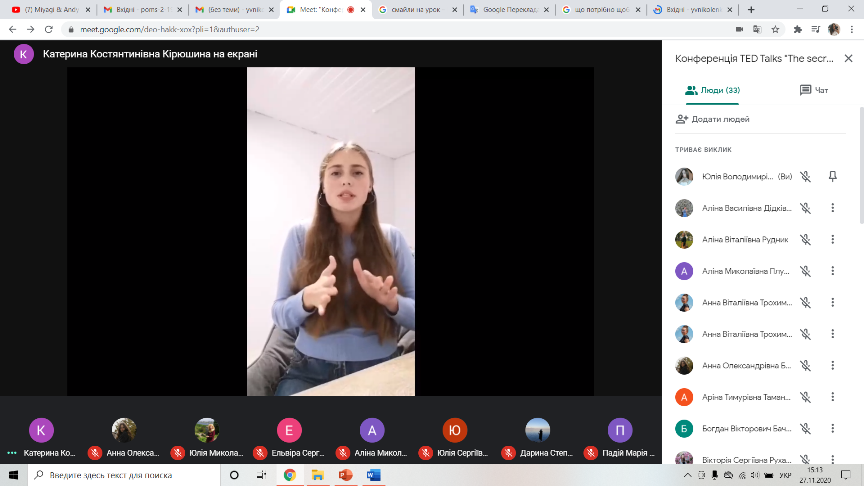Pin Юлія Володимирі... (Ви) to the screen

pyautogui.click(x=833, y=176)
